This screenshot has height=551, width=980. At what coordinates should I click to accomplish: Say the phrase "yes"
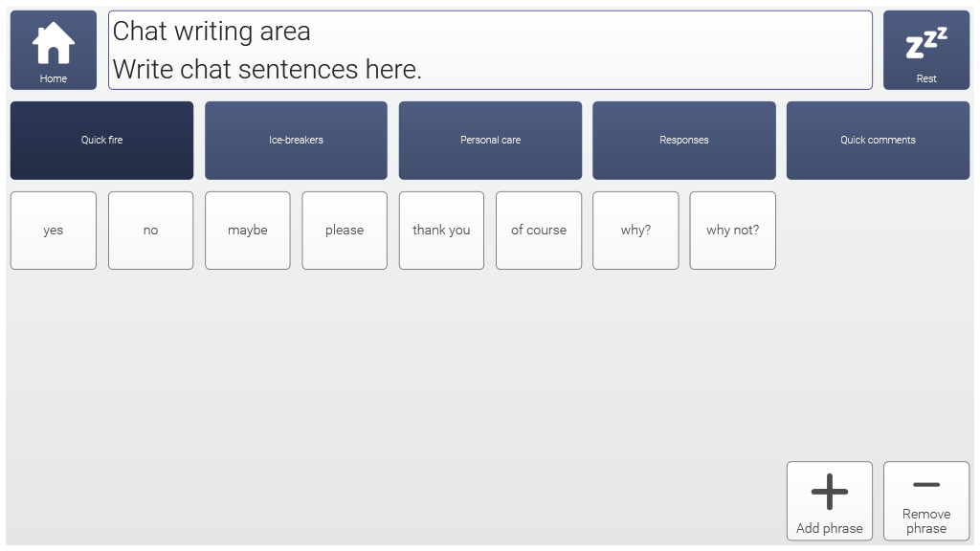pos(54,231)
